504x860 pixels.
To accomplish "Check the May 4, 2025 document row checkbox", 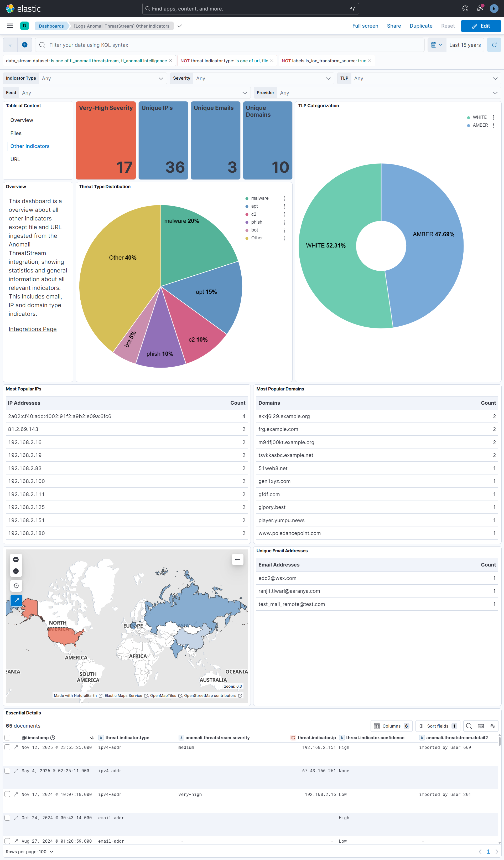I will coord(8,771).
